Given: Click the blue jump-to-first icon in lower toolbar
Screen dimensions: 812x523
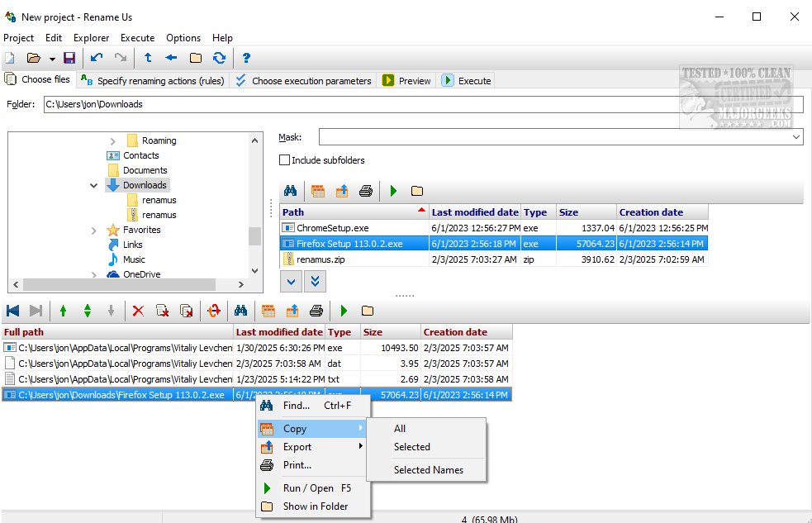Looking at the screenshot, I should point(12,311).
